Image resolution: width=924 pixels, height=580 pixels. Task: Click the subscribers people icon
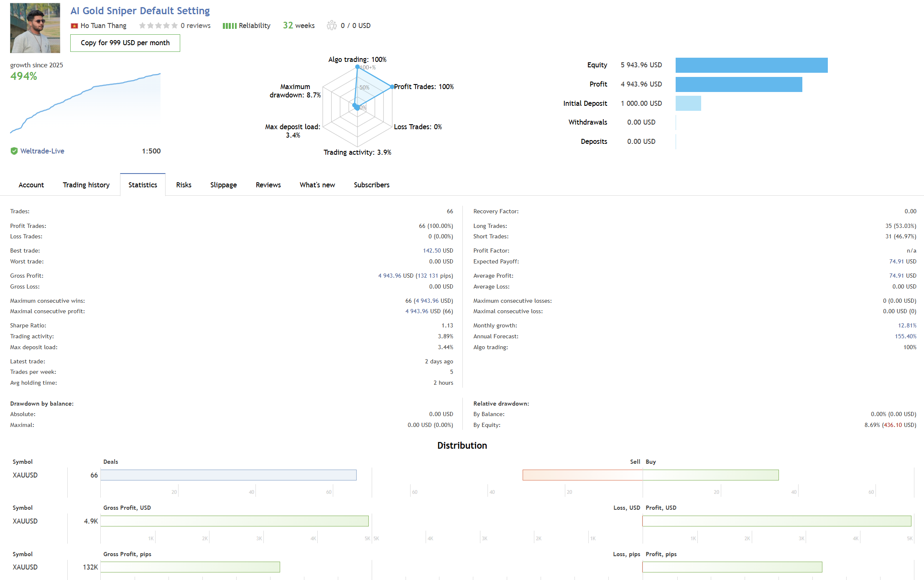(332, 26)
